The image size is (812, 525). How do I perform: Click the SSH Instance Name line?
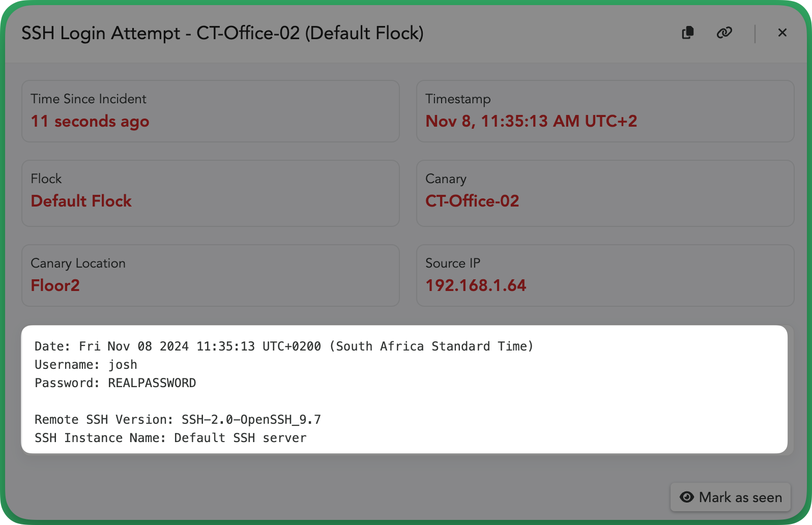pyautogui.click(x=170, y=438)
